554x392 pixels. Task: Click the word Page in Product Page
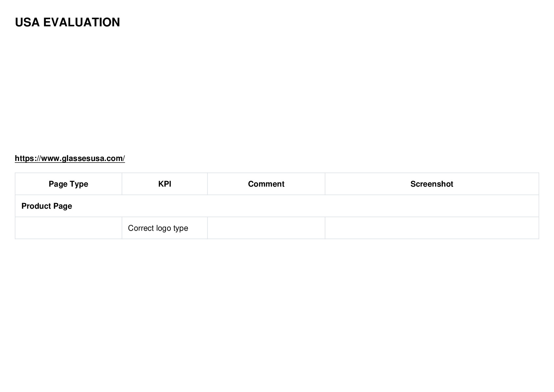tap(63, 206)
